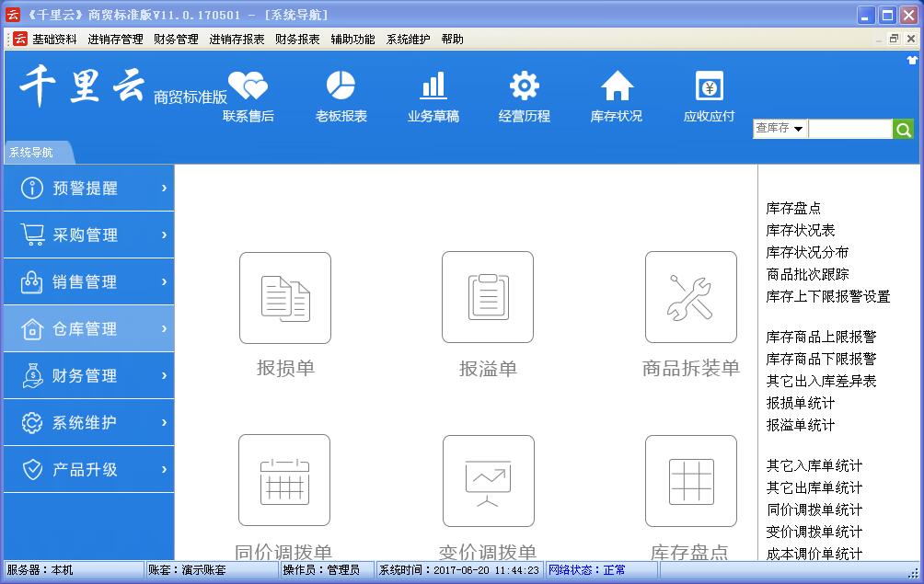Click the 商品批次跟踪 link

click(807, 274)
